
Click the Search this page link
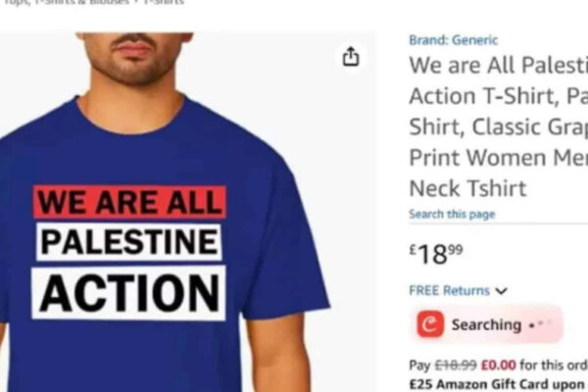click(452, 215)
